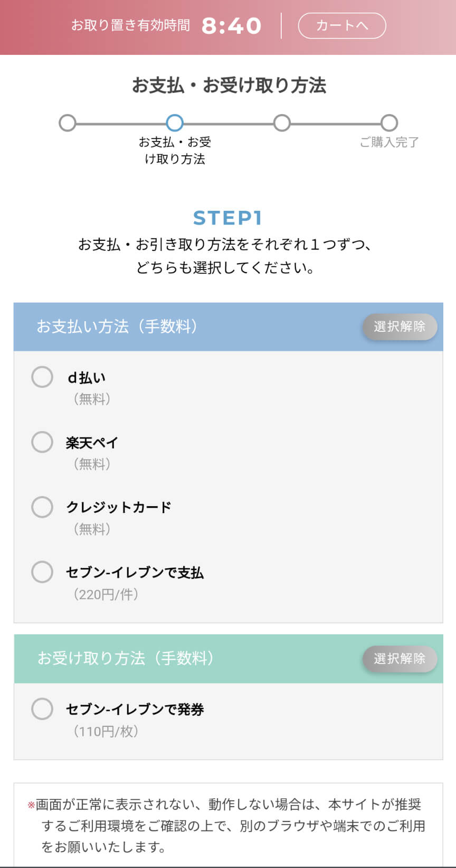Viewport: 456px width, 868px height.
Task: Select クレジットカード radio button
Action: [42, 507]
